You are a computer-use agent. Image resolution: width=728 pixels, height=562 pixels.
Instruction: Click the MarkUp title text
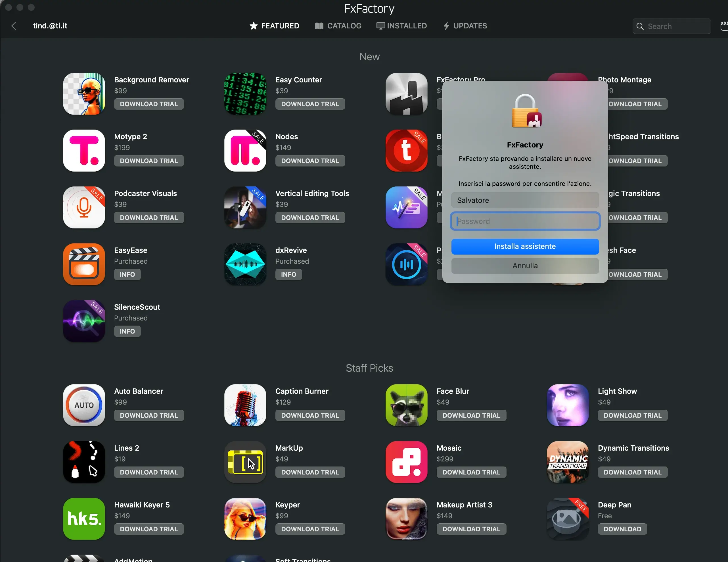(x=289, y=448)
